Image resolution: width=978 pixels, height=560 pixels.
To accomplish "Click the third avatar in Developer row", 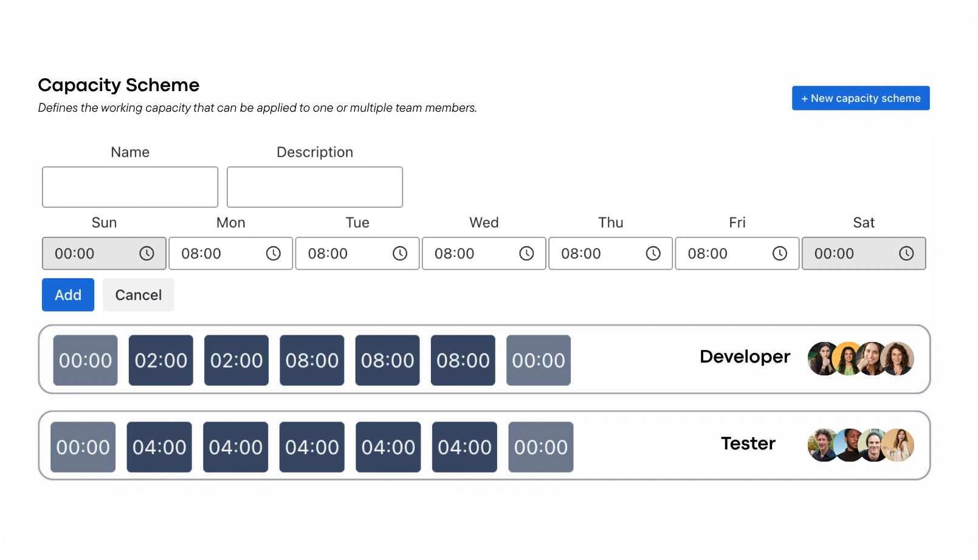I will (x=870, y=358).
